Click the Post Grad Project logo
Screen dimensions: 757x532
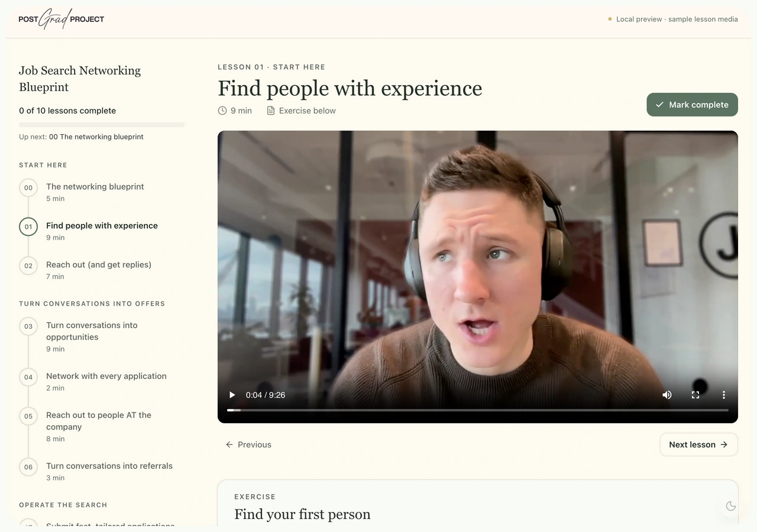[62, 19]
